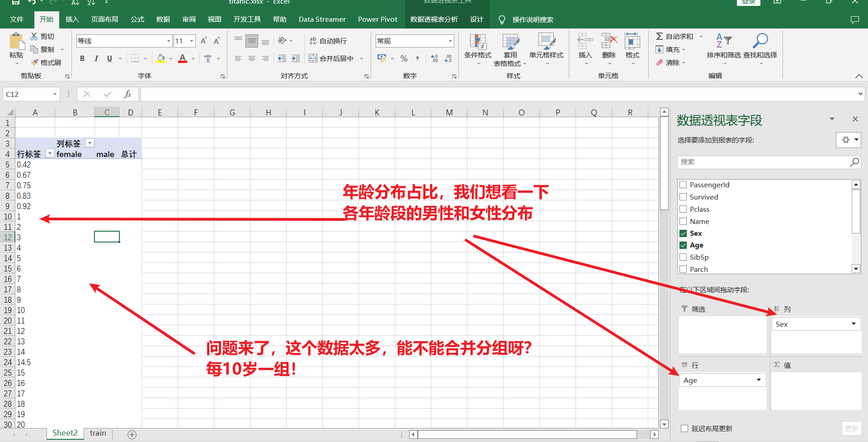The width and height of the screenshot is (868, 442).
Task: Check the Pclass field checkbox
Action: 683,209
